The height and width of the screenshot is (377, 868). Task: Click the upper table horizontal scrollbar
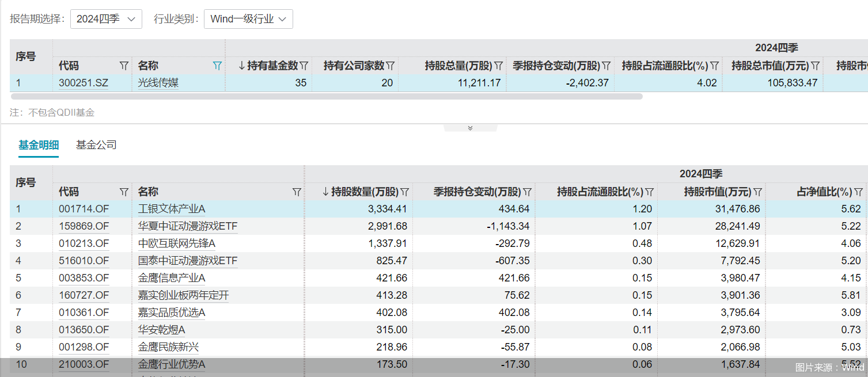click(x=326, y=97)
